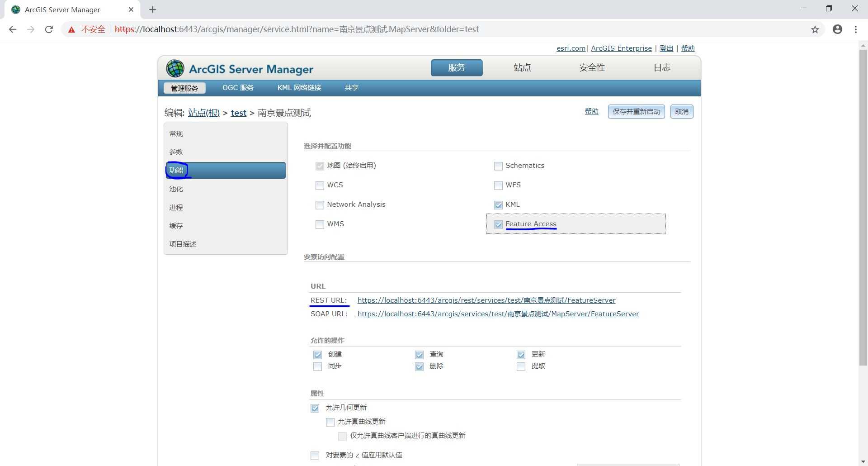Open the browser profile icon
Viewport: 868px width, 466px height.
(x=837, y=29)
